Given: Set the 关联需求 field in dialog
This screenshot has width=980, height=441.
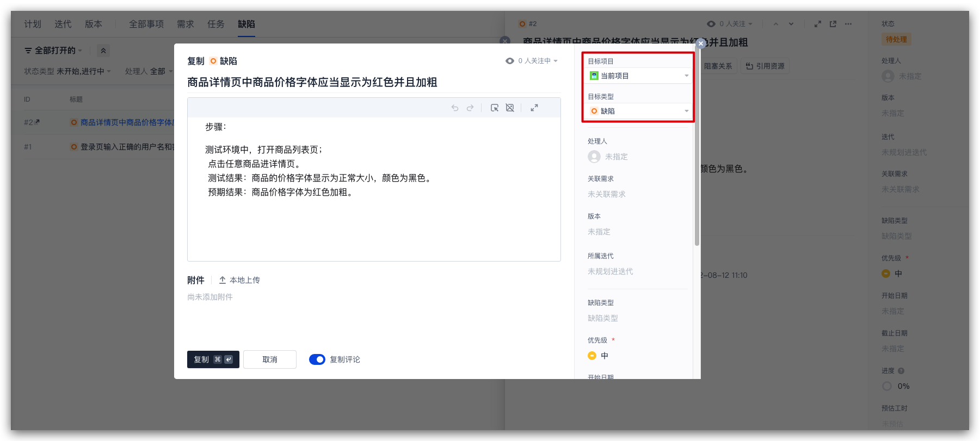Looking at the screenshot, I should click(x=607, y=194).
